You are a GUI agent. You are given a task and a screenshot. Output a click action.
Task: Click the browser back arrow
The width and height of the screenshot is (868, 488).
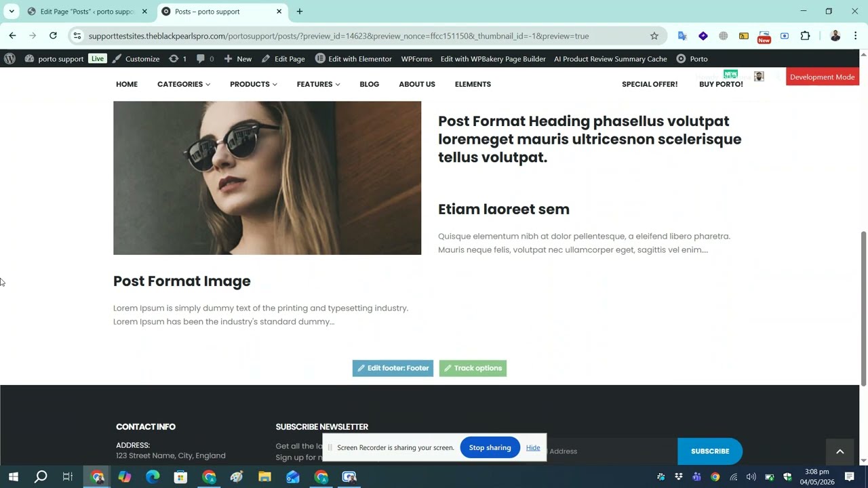click(12, 36)
